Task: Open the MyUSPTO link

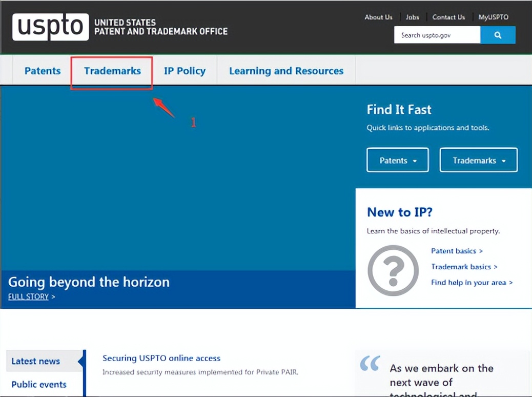Action: 494,17
